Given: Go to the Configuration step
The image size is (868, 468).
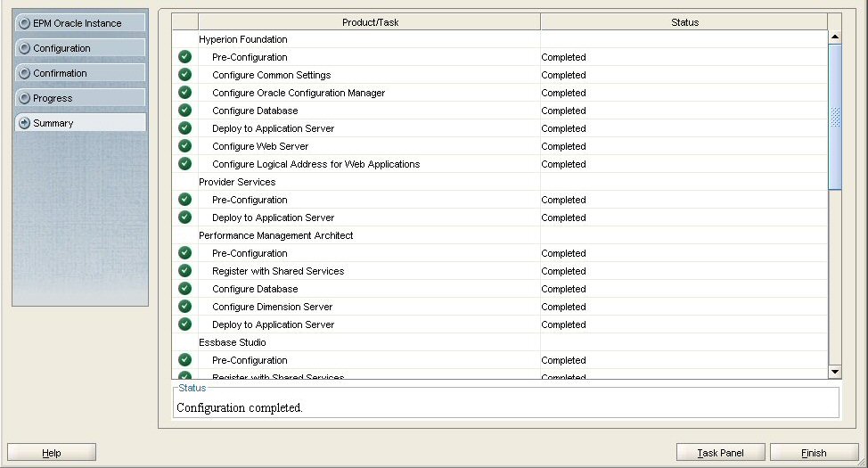Looking at the screenshot, I should [x=80, y=48].
